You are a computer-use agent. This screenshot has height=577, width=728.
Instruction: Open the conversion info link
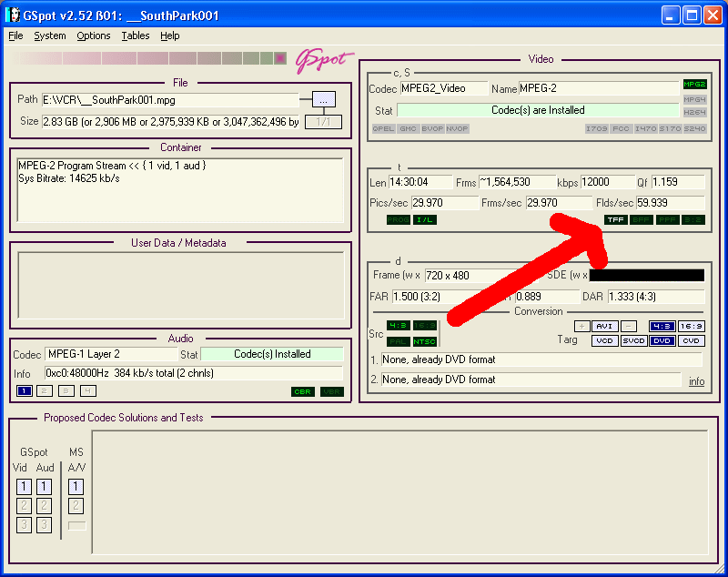pos(696,381)
